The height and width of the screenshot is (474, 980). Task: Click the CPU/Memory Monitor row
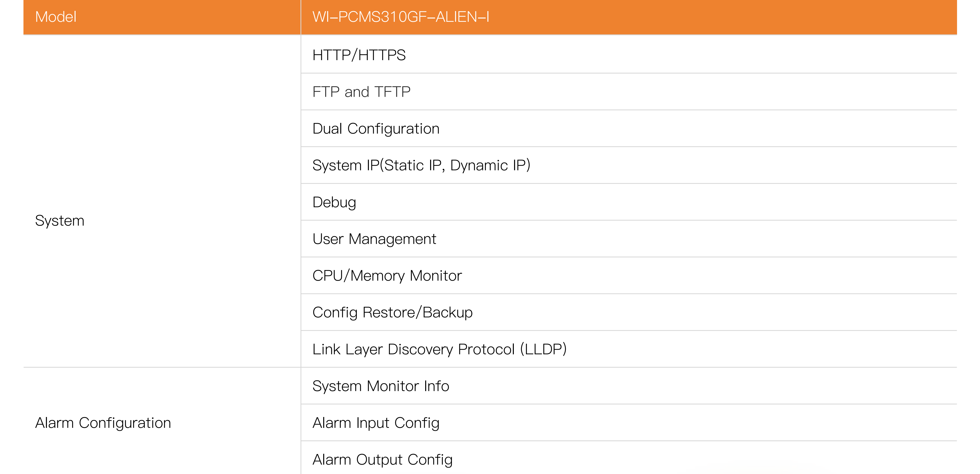tap(387, 276)
